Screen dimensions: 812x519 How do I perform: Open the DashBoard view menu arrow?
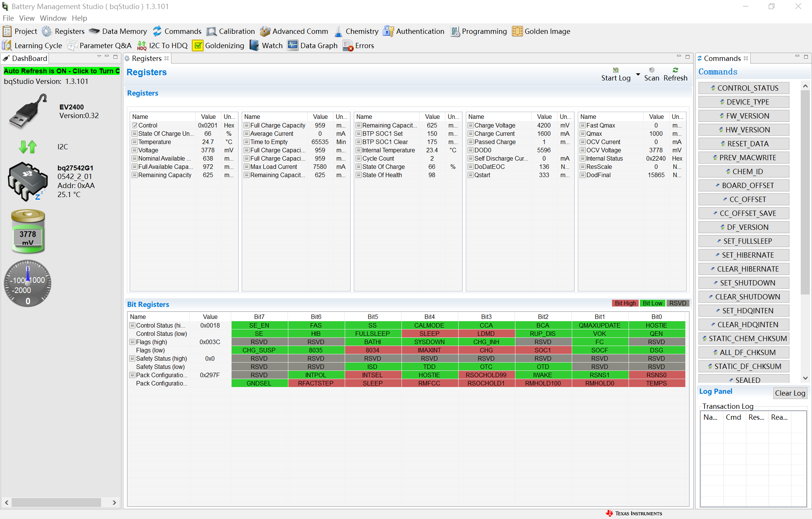tap(99, 56)
